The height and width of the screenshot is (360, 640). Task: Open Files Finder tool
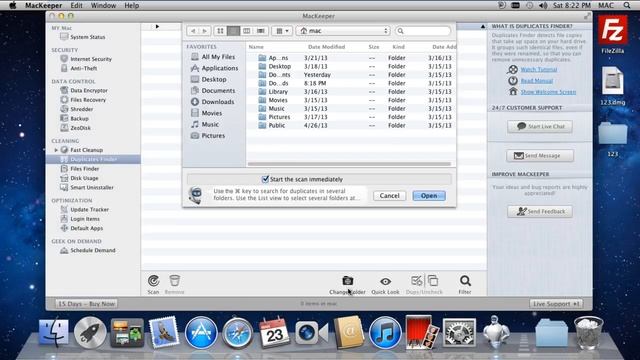click(x=80, y=169)
